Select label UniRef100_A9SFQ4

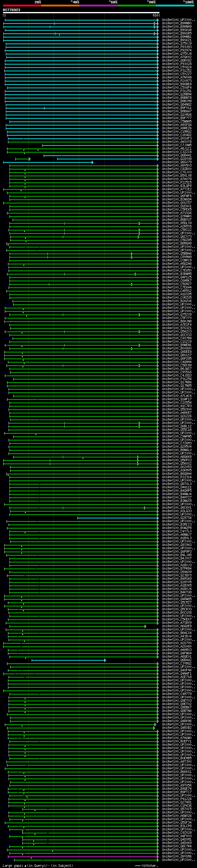click(176, 125)
